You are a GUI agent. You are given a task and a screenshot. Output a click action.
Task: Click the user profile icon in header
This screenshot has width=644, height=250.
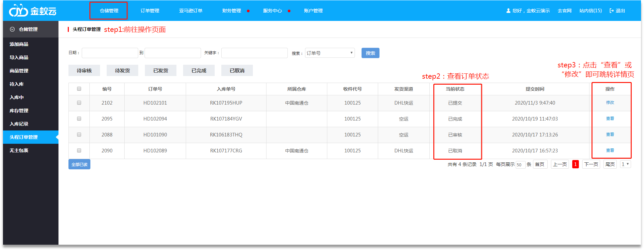point(508,11)
